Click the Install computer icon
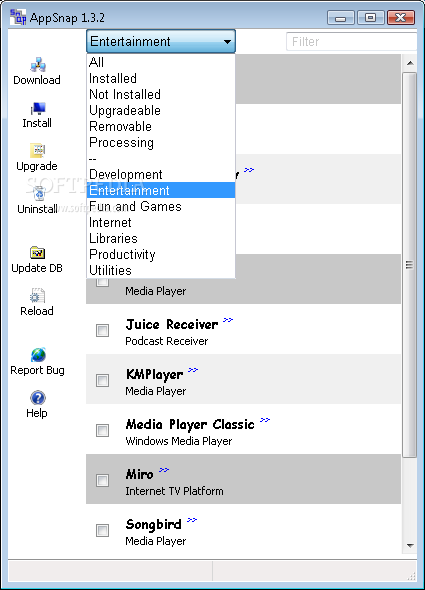Screen dimensions: 425x590 click(x=38, y=109)
